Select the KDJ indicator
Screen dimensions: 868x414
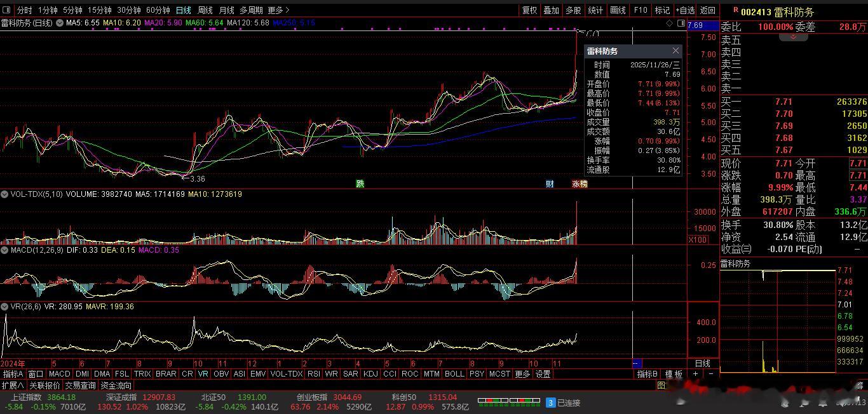(370, 374)
